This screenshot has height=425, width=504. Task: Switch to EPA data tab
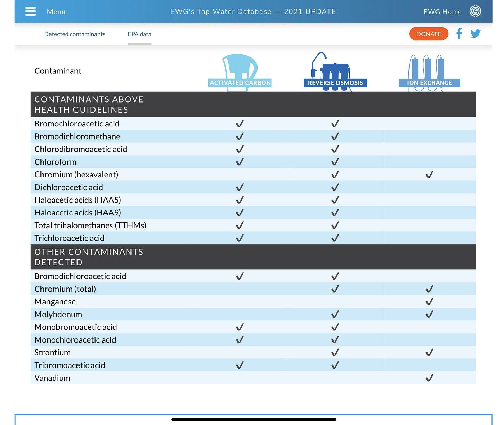tap(139, 34)
